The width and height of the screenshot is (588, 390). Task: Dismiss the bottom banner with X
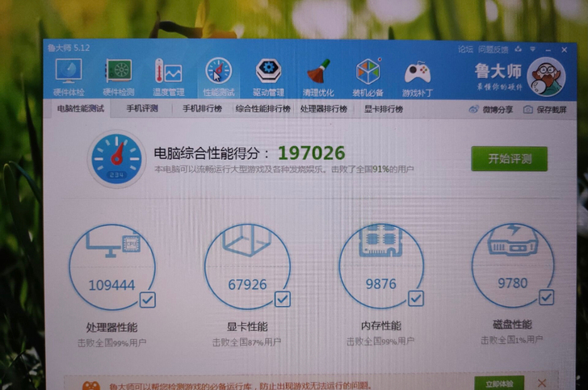point(542,384)
